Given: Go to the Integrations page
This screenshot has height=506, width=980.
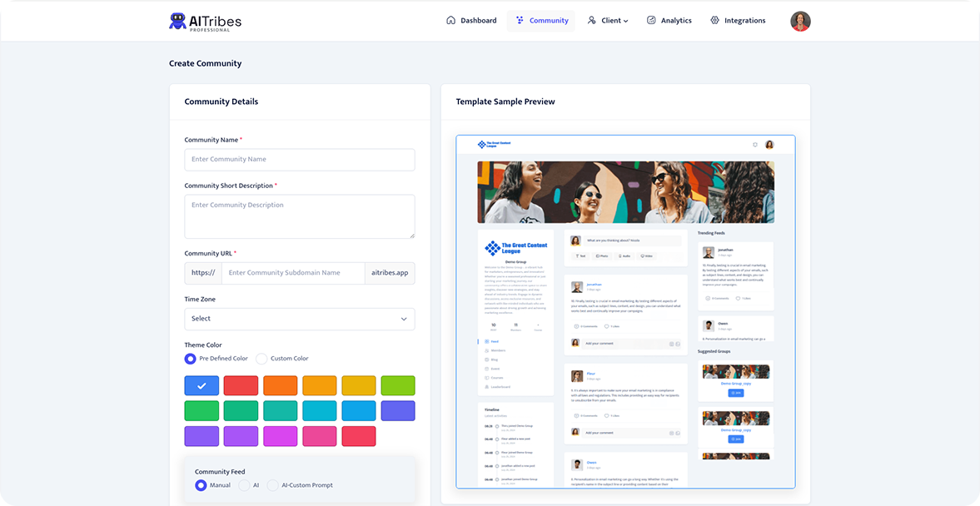Looking at the screenshot, I should coord(744,21).
